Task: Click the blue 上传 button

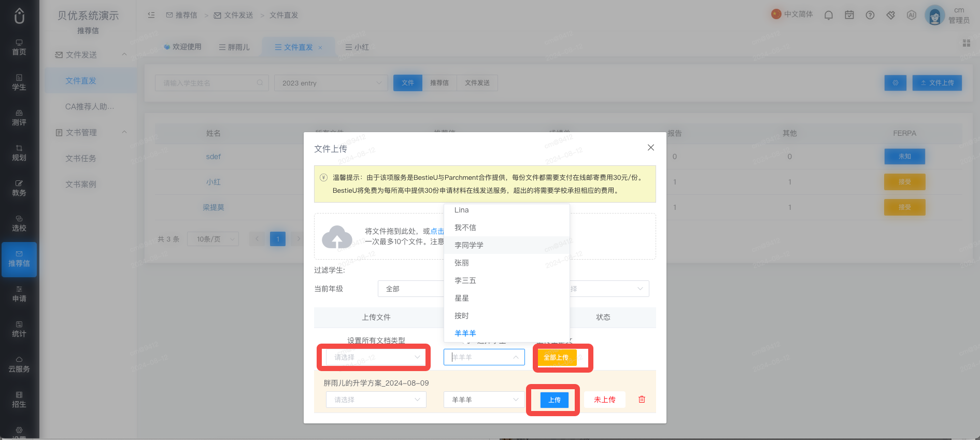Action: coord(555,400)
